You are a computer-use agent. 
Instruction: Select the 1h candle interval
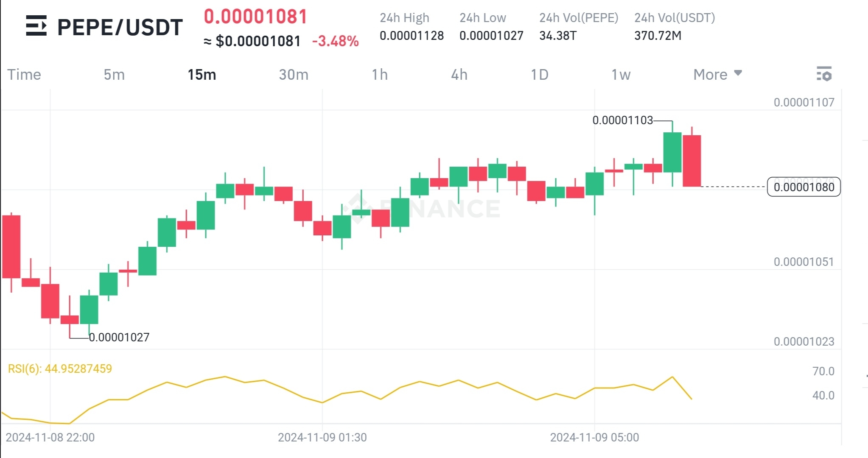[x=380, y=74]
